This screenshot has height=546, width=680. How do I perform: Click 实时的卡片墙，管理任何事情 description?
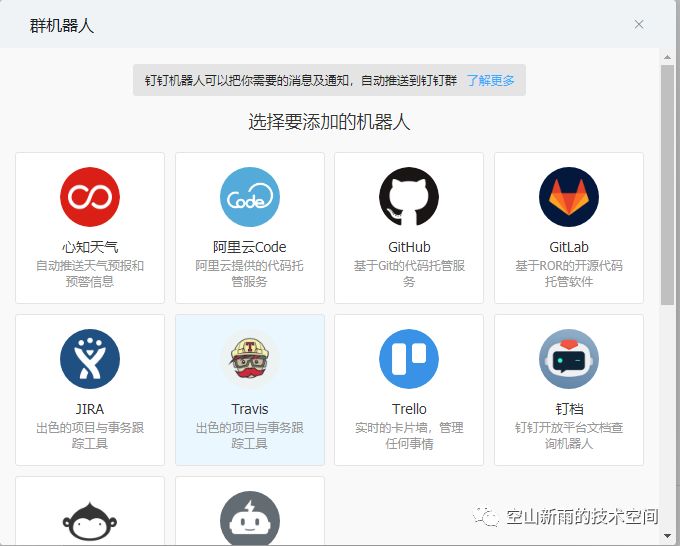coord(409,436)
